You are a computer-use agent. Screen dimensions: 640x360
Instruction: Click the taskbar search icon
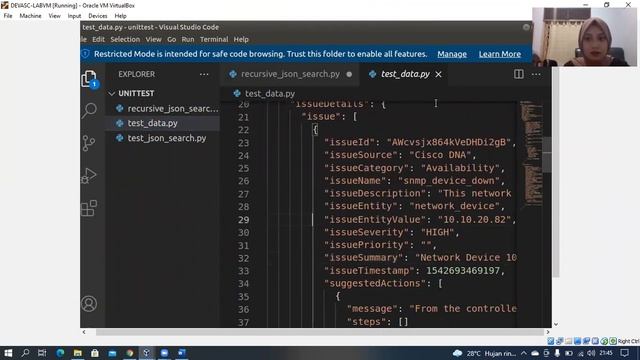pyautogui.click(x=25, y=353)
